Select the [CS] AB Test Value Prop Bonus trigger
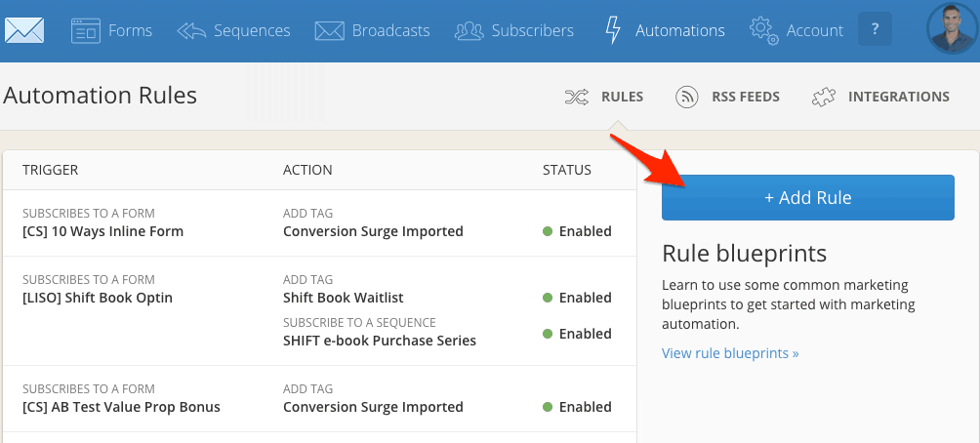This screenshot has height=443, width=980. click(x=121, y=407)
